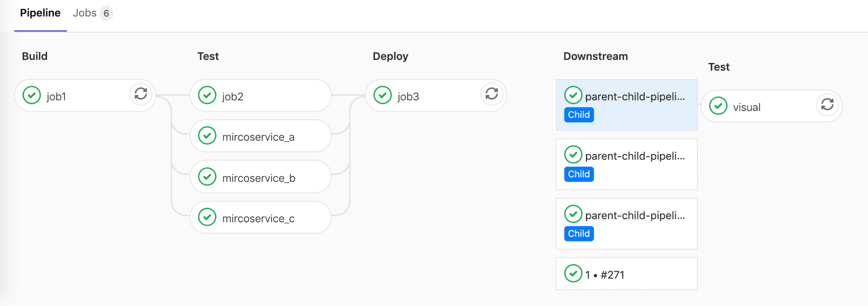This screenshot has width=868, height=306.
Task: Click the Jobs count badge showing 6
Action: (106, 14)
